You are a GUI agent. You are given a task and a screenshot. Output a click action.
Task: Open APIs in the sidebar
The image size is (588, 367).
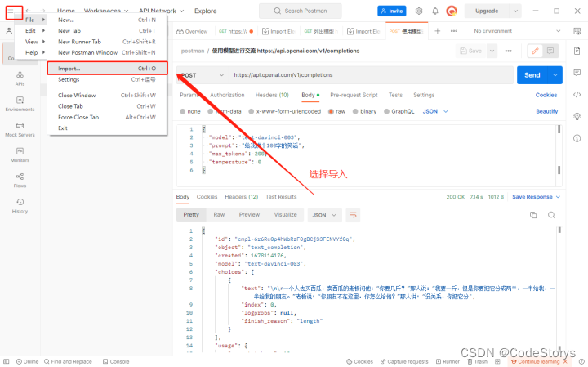[x=20, y=78]
